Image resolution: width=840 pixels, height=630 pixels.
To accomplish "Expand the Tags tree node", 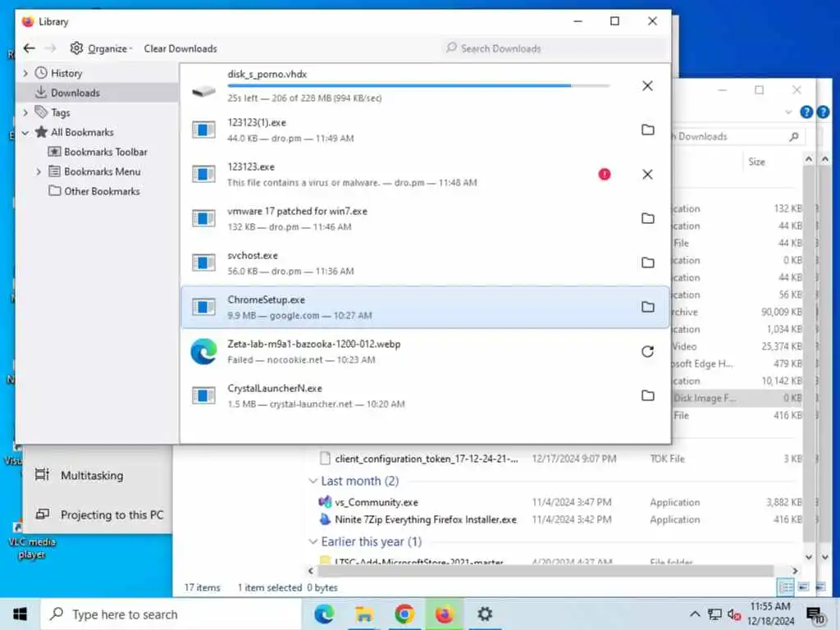I will click(25, 112).
